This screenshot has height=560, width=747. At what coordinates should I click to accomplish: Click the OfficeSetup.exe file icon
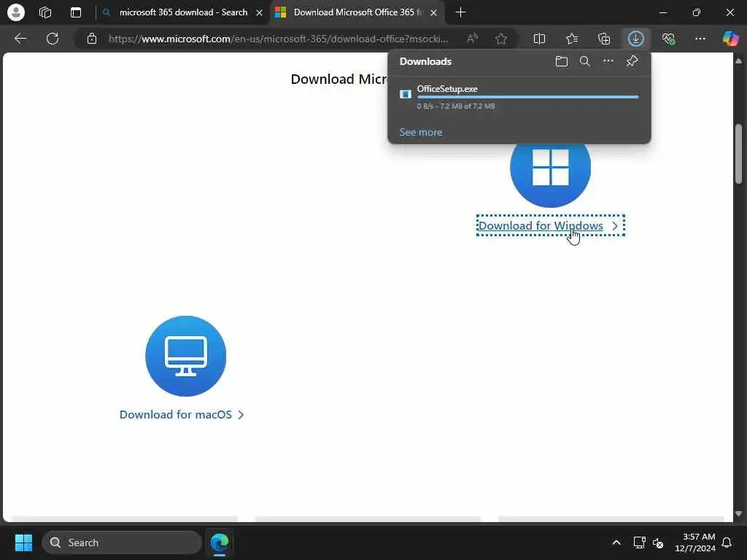pos(406,94)
